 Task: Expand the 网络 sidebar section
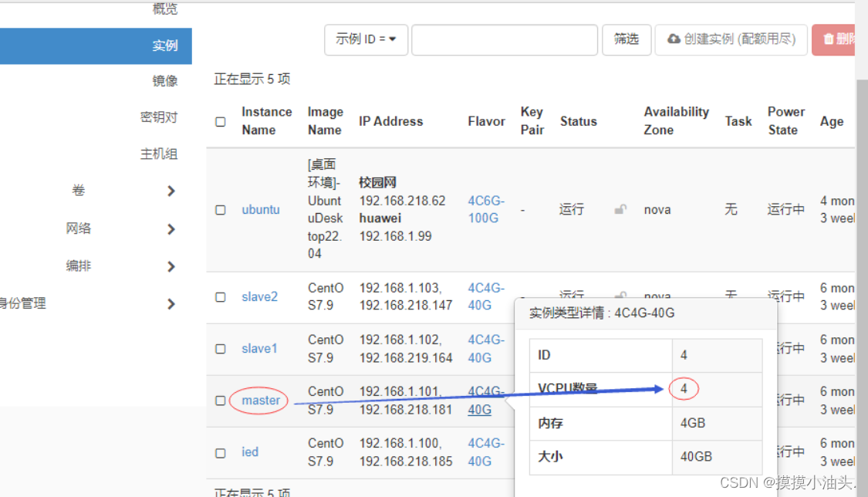tap(79, 228)
